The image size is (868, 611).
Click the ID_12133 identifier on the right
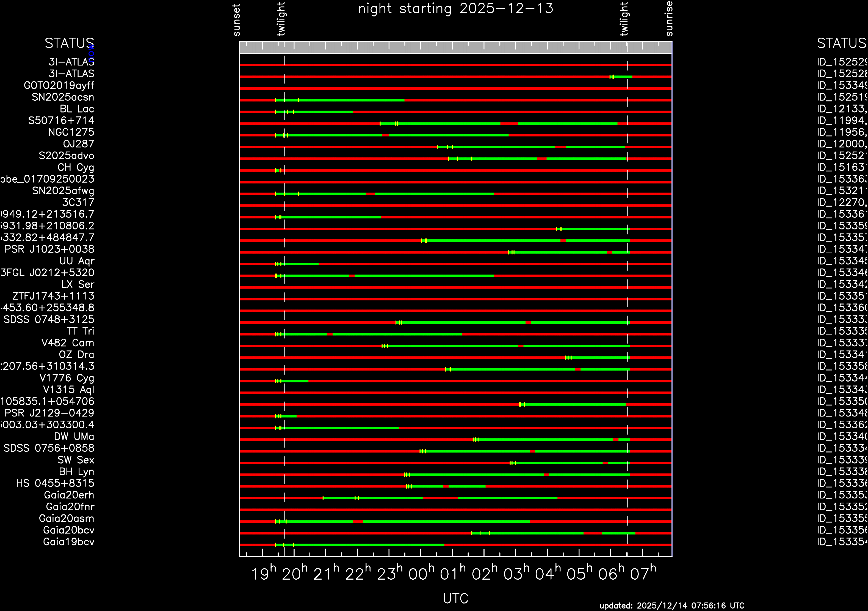pos(841,109)
